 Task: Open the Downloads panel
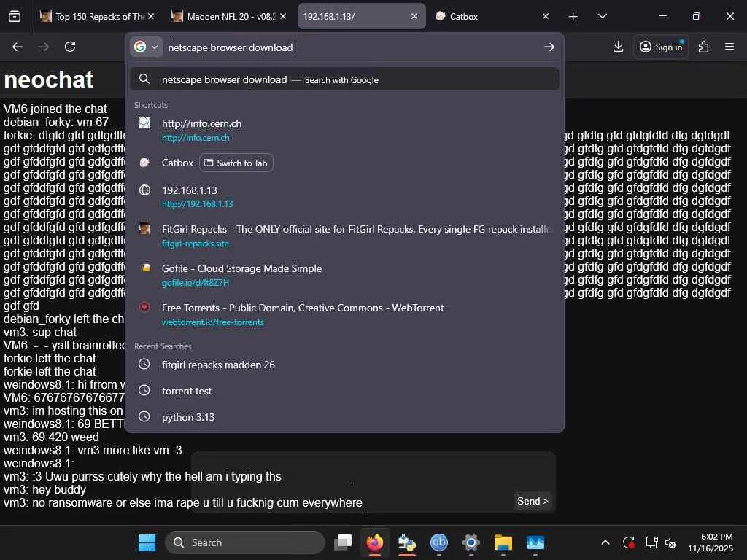click(x=618, y=47)
